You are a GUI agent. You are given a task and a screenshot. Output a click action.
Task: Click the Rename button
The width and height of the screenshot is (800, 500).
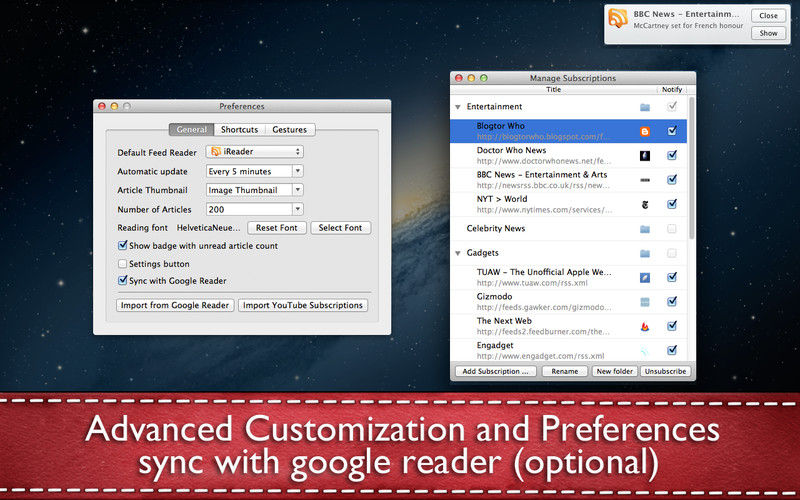[x=565, y=371]
